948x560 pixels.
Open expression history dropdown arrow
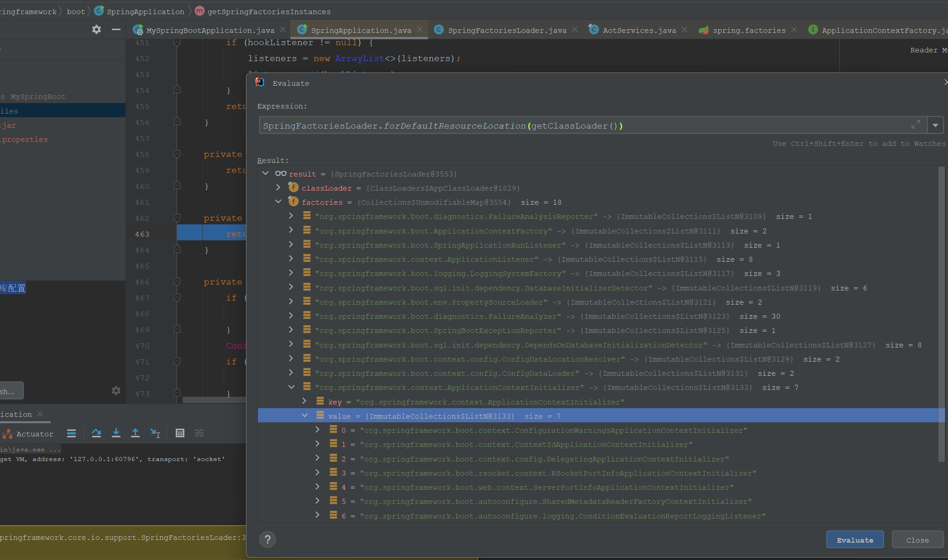coord(935,125)
